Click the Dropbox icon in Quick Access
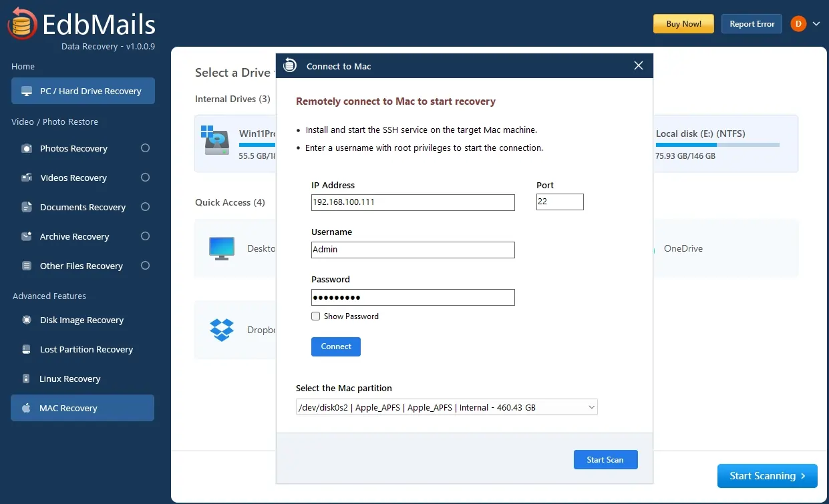 point(222,330)
